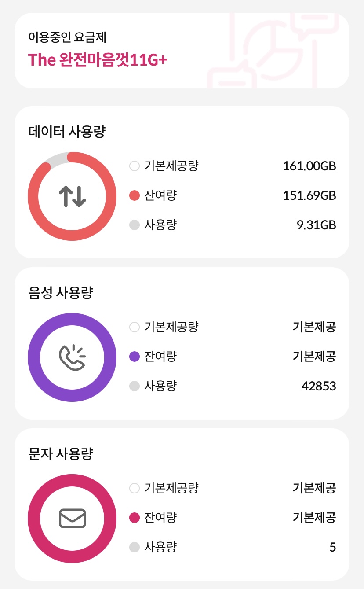The width and height of the screenshot is (364, 589).
Task: Tap the 데이터 사용량 heading
Action: tap(67, 132)
